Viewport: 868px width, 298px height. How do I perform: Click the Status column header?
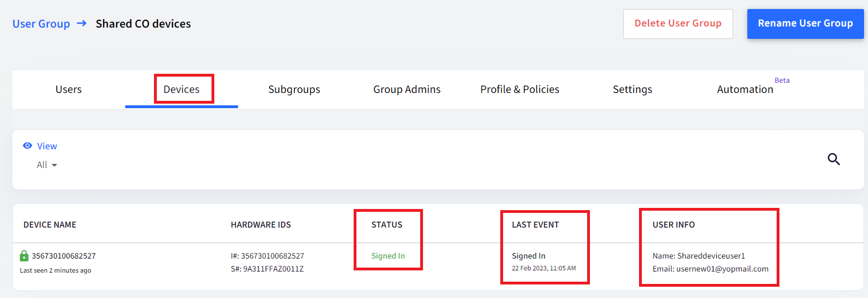tap(387, 225)
